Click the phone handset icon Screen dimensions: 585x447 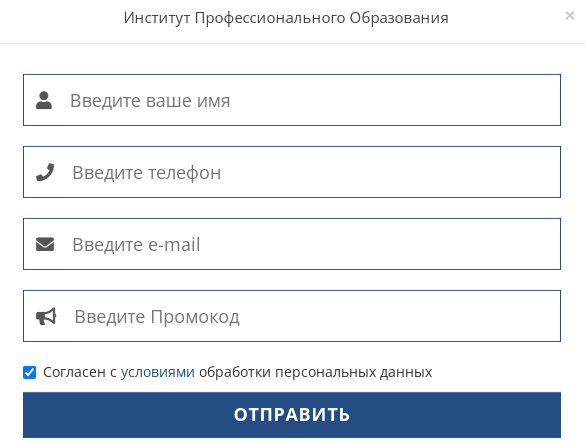[x=45, y=172]
